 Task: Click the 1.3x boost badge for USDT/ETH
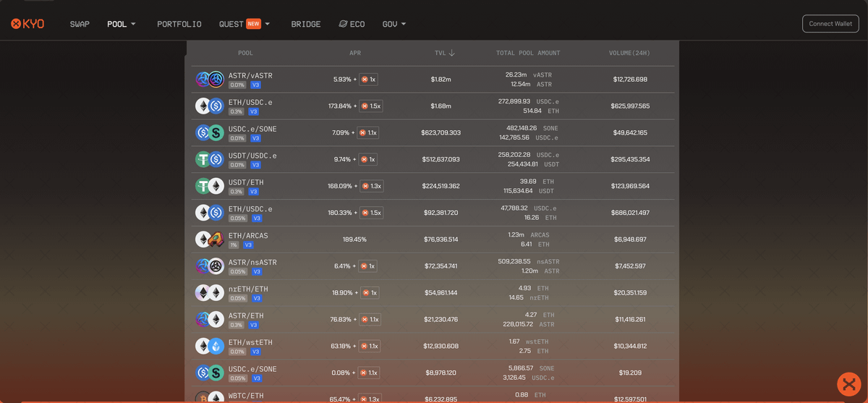(371, 186)
